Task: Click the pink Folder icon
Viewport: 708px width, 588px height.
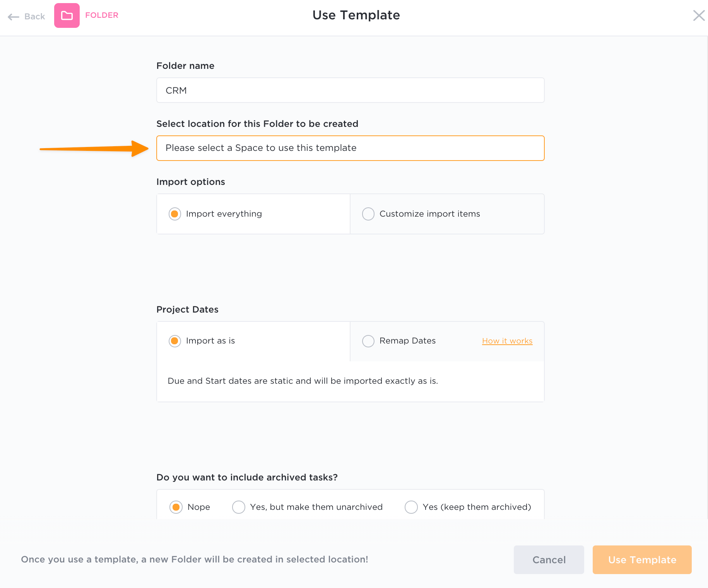Action: (67, 15)
